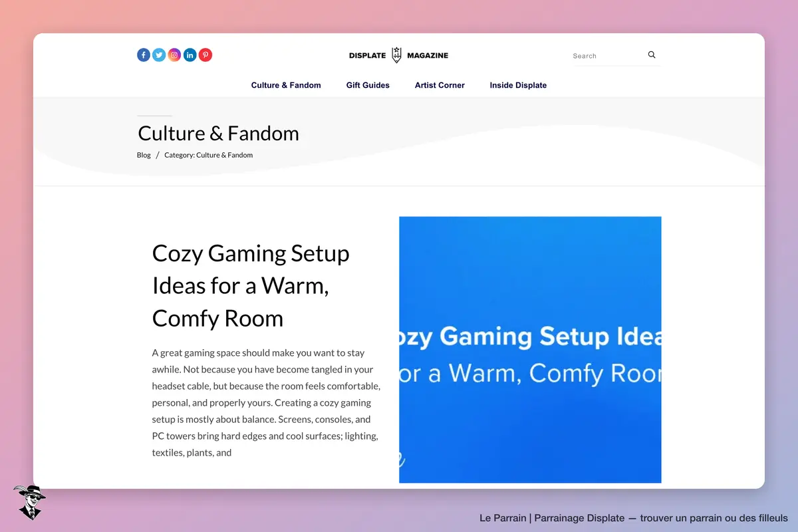Image resolution: width=798 pixels, height=532 pixels.
Task: Click the MAGAZINE wordmark in header
Action: pos(427,55)
